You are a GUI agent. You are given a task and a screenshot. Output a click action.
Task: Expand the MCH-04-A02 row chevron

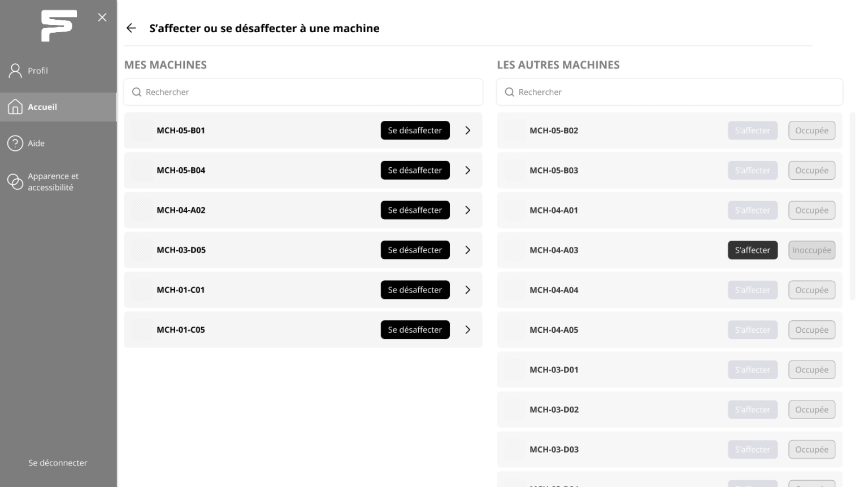click(468, 210)
